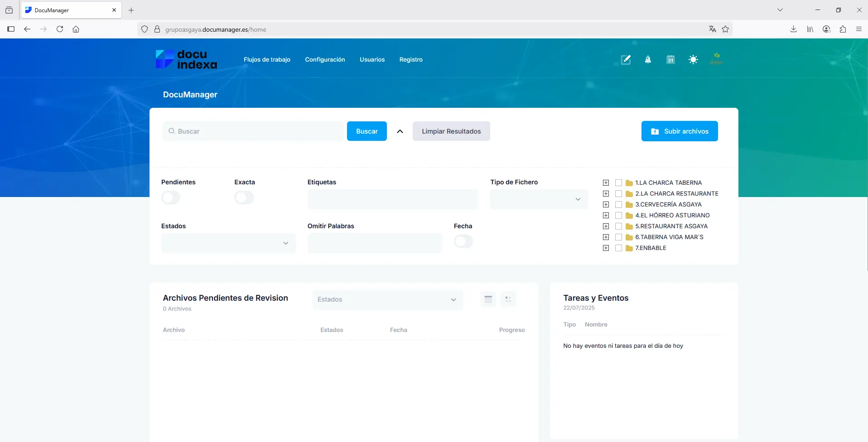This screenshot has width=868, height=442.
Task: Enable the Fecha toggle switch
Action: coord(463,242)
